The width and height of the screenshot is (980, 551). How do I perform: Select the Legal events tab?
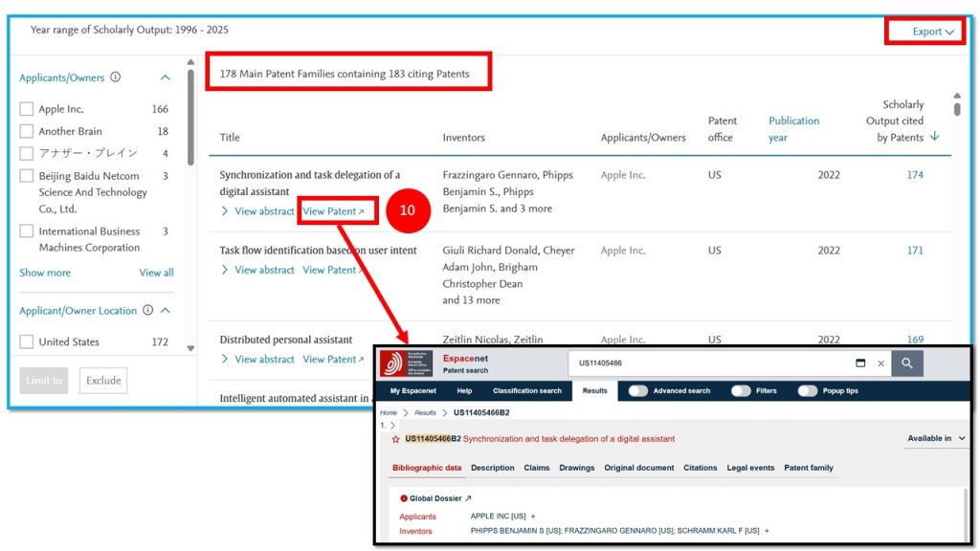click(750, 468)
